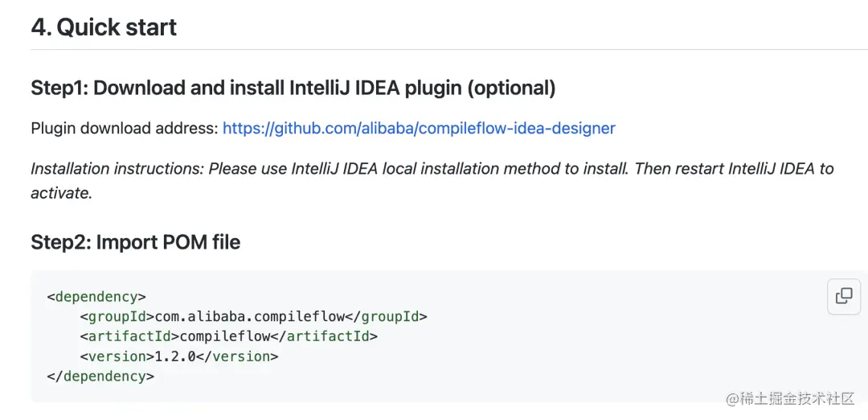Click the italic installation instructions paragraph
The image size is (868, 420).
point(432,169)
